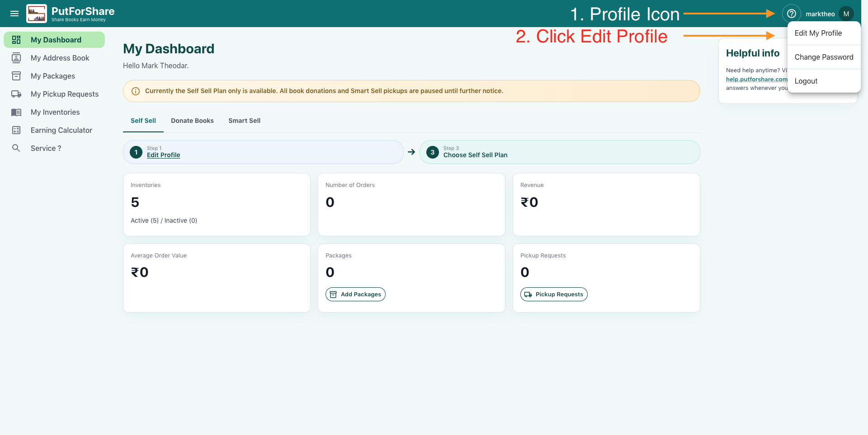Click Active (5) / Inactive (0) text
The height and width of the screenshot is (435, 868).
[x=164, y=220]
